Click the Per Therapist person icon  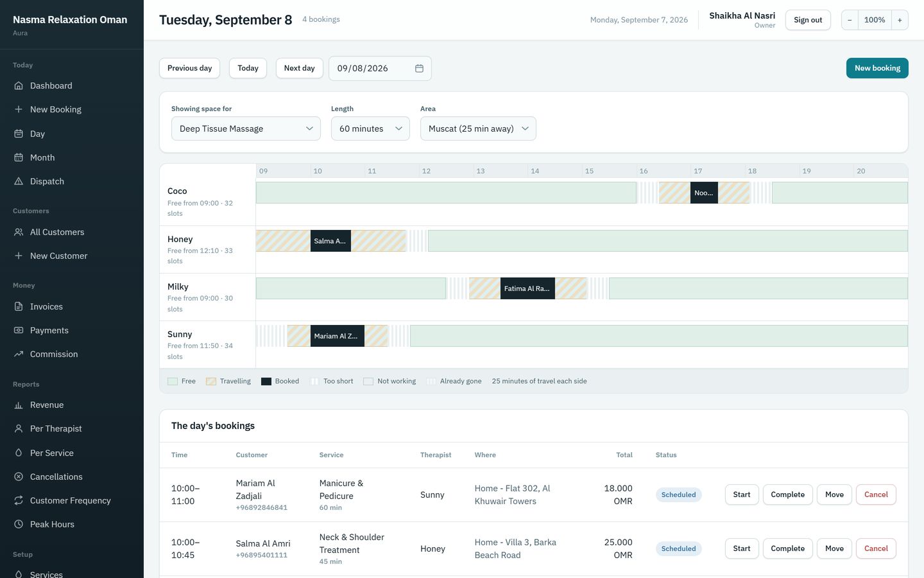pos(19,428)
